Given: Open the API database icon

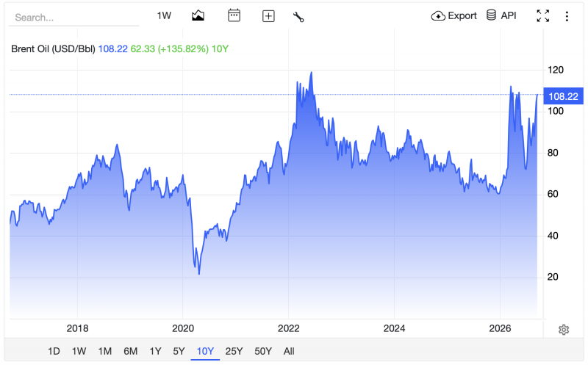Looking at the screenshot, I should [x=491, y=15].
